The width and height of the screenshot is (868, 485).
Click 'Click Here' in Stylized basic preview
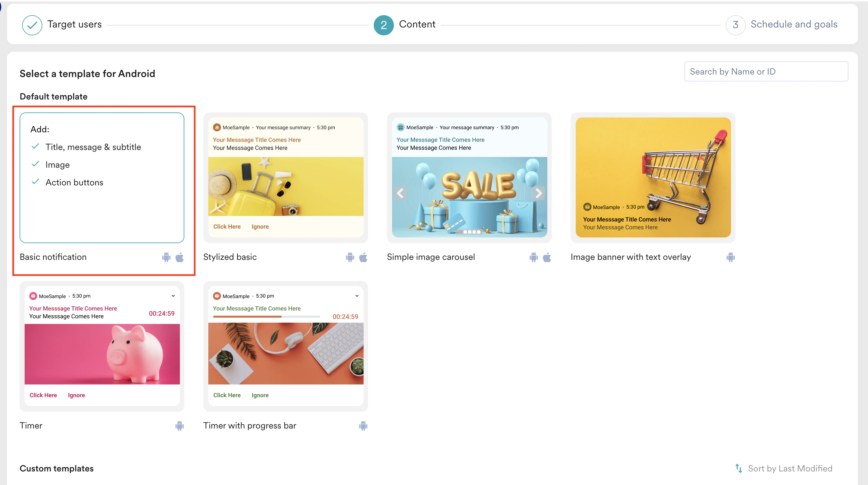point(227,226)
